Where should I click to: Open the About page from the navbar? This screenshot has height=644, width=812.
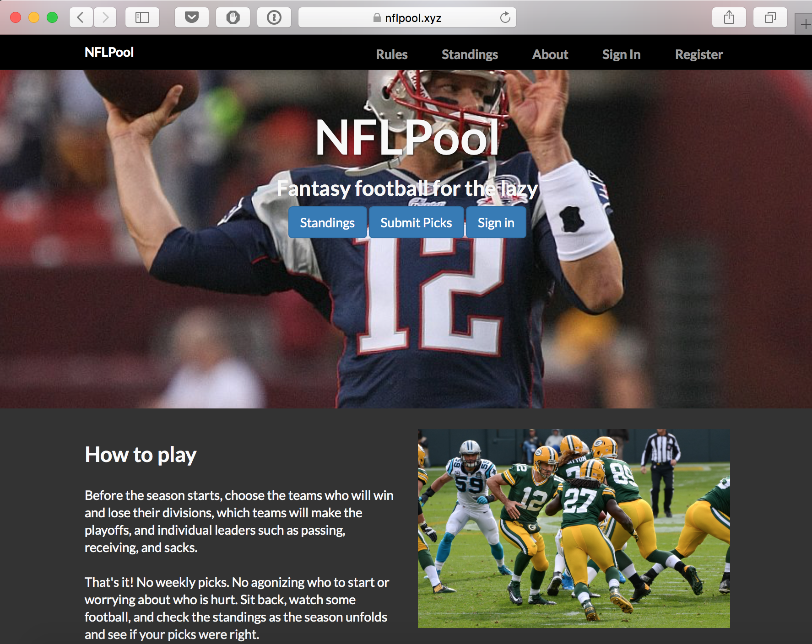pos(550,54)
